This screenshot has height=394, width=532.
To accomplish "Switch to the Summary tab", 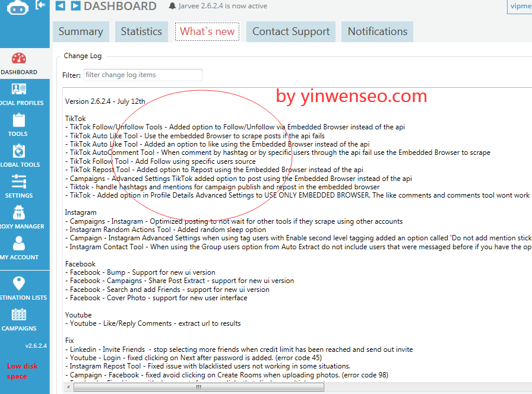I will point(81,31).
